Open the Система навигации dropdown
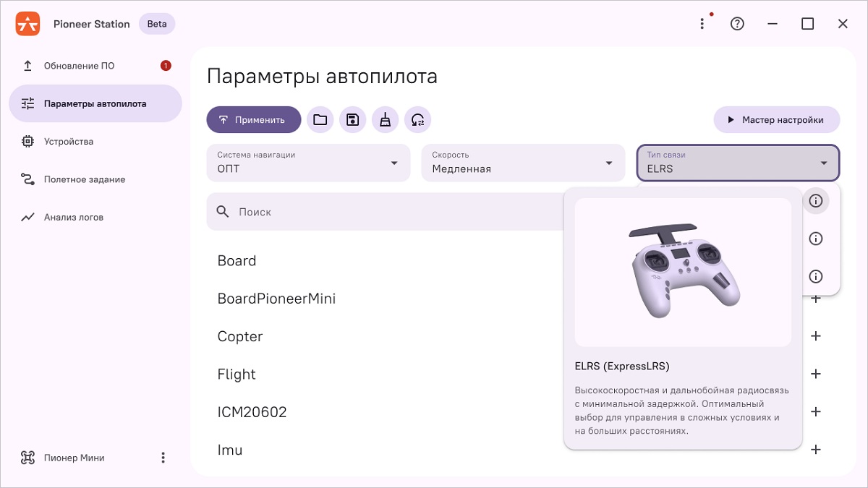This screenshot has height=488, width=868. point(307,163)
